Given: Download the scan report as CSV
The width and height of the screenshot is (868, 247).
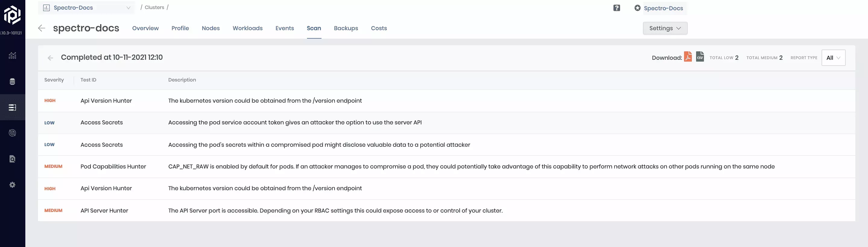Looking at the screenshot, I should pyautogui.click(x=700, y=57).
